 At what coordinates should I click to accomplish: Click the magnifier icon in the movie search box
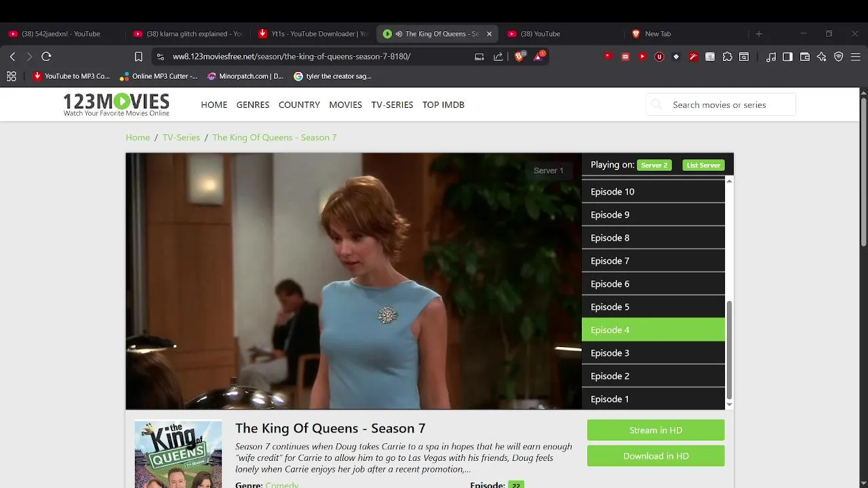pyautogui.click(x=656, y=104)
